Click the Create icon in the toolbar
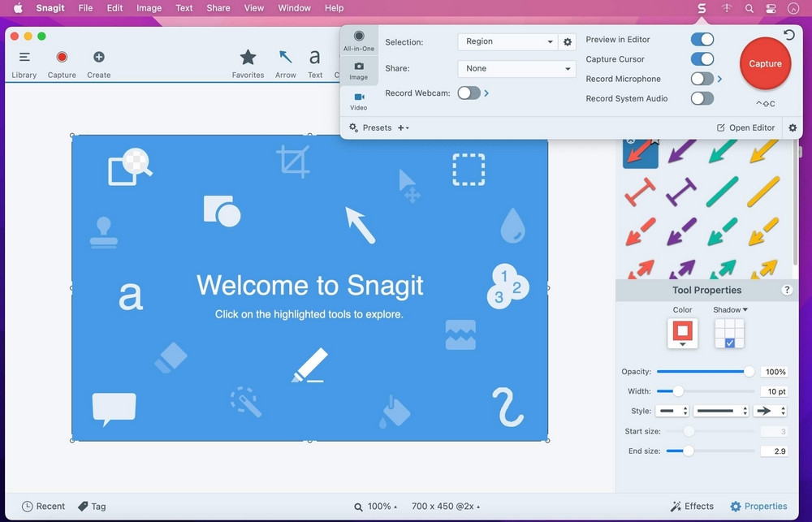812x522 pixels. pyautogui.click(x=98, y=58)
